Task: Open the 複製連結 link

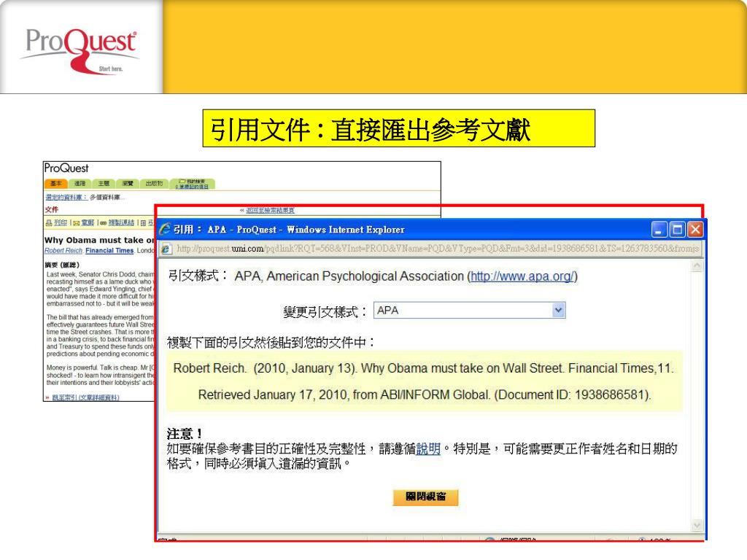Action: coord(121,222)
